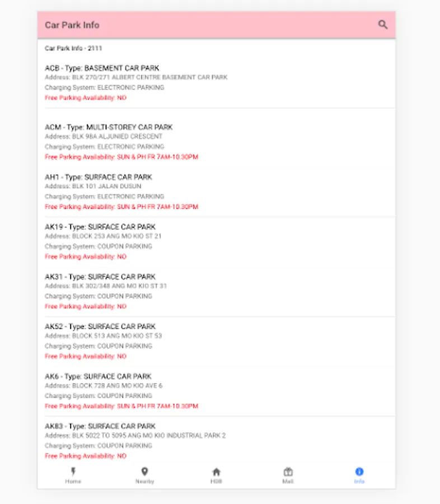The image size is (440, 504).
Task: Click the Car Park Info header title
Action: click(x=72, y=25)
